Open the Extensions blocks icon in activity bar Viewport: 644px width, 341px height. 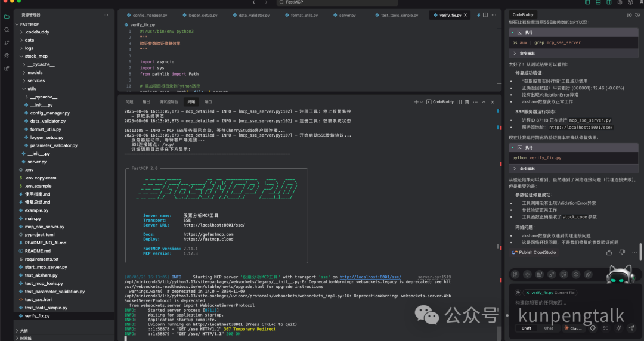tap(7, 68)
